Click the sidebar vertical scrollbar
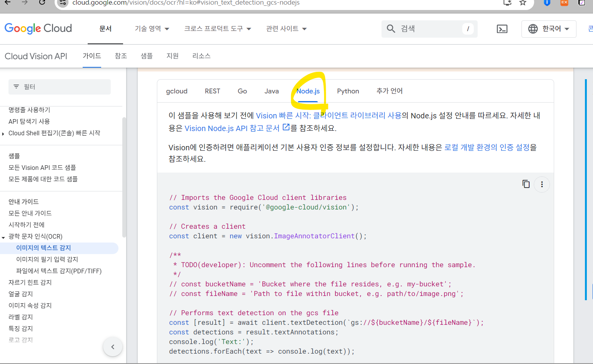Image resolution: width=593 pixels, height=364 pixels. [124, 177]
